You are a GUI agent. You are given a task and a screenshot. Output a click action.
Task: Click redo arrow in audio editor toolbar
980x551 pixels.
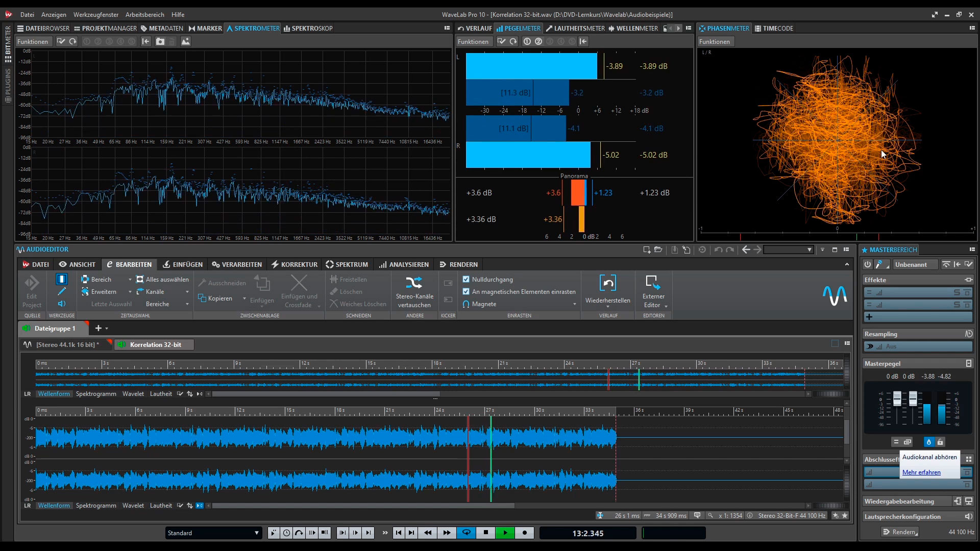(x=730, y=249)
